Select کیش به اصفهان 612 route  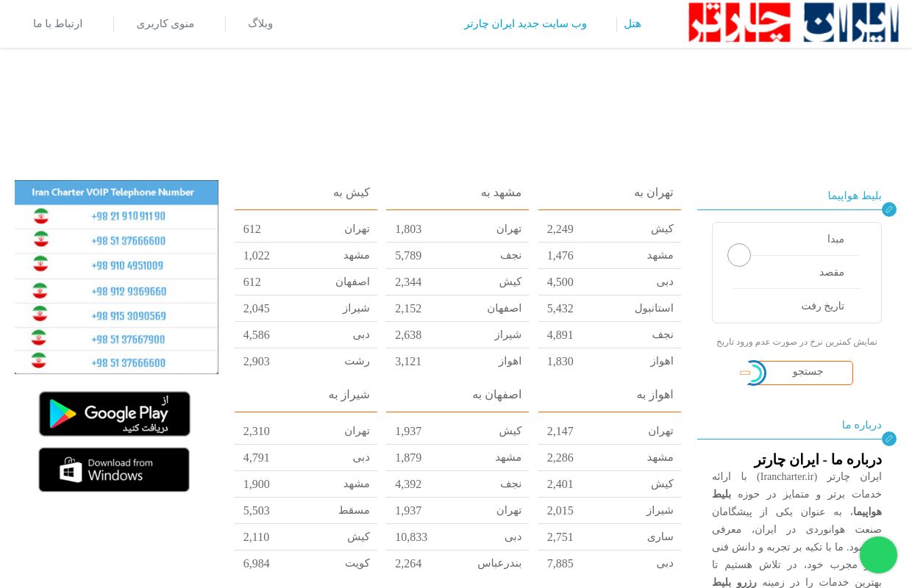(x=306, y=282)
